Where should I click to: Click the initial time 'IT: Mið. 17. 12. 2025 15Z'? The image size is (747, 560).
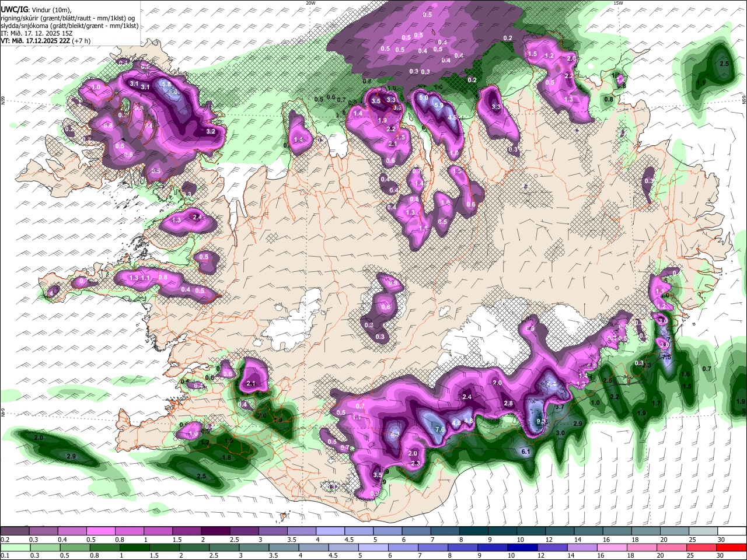pyautogui.click(x=36, y=33)
